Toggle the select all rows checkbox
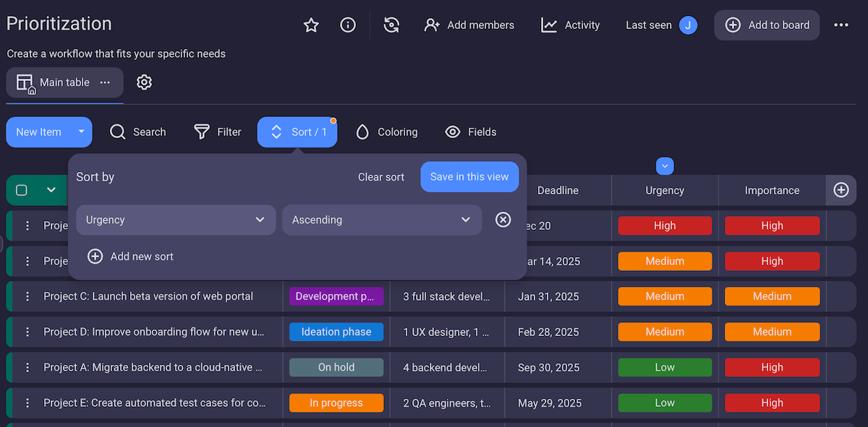This screenshot has width=868, height=427. 22,190
